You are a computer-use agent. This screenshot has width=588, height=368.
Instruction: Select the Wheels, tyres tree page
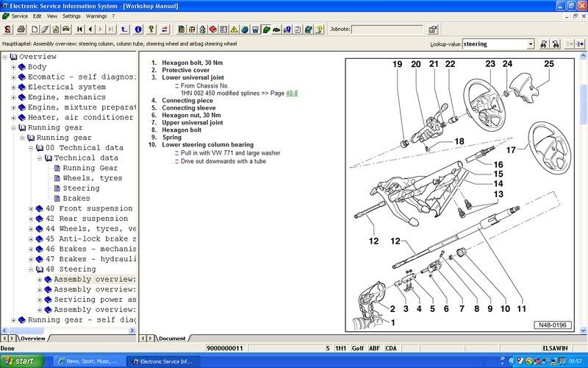[x=93, y=178]
